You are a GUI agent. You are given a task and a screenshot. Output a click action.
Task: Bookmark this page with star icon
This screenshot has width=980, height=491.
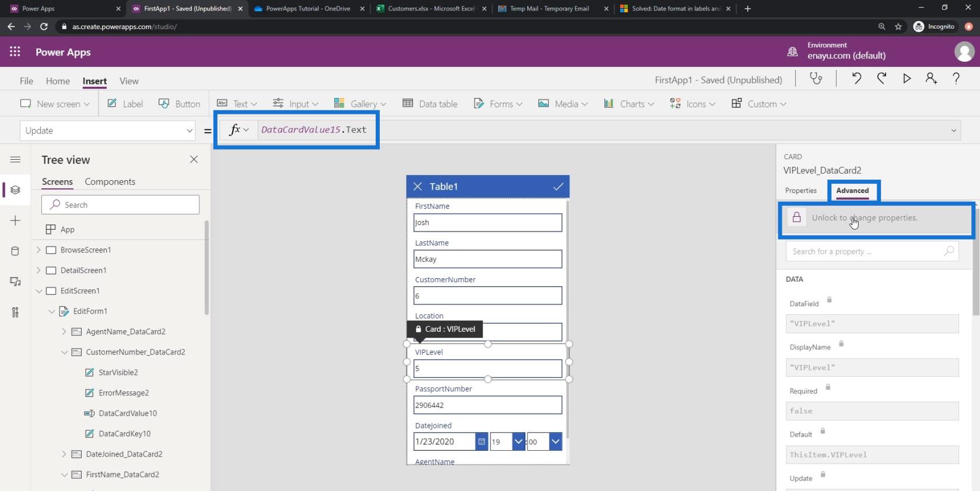point(898,26)
